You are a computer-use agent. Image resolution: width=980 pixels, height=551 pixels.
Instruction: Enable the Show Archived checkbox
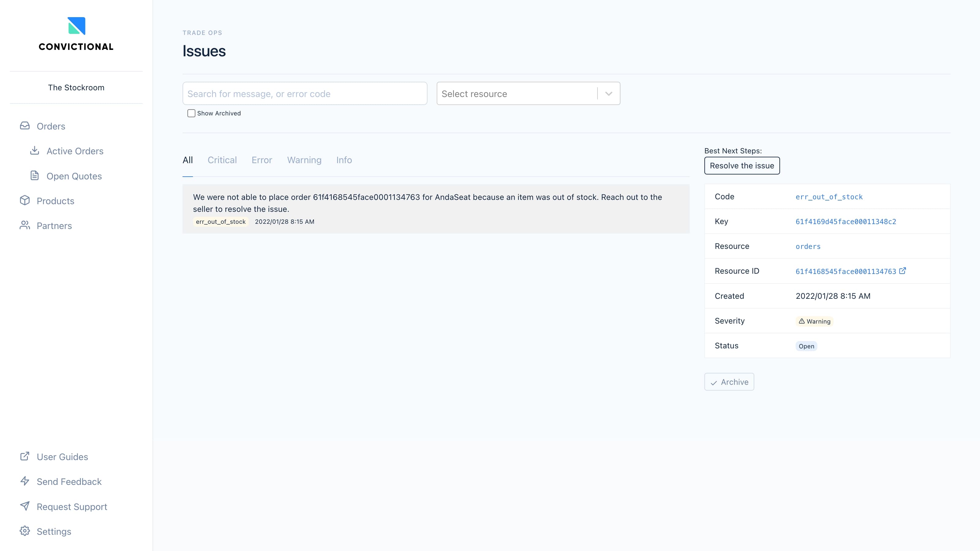(191, 113)
